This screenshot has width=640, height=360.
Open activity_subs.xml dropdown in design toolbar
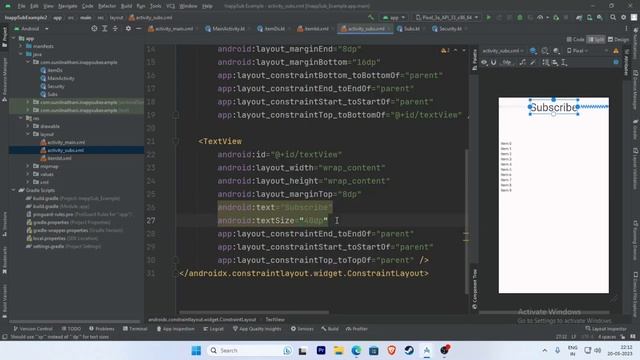pos(502,51)
